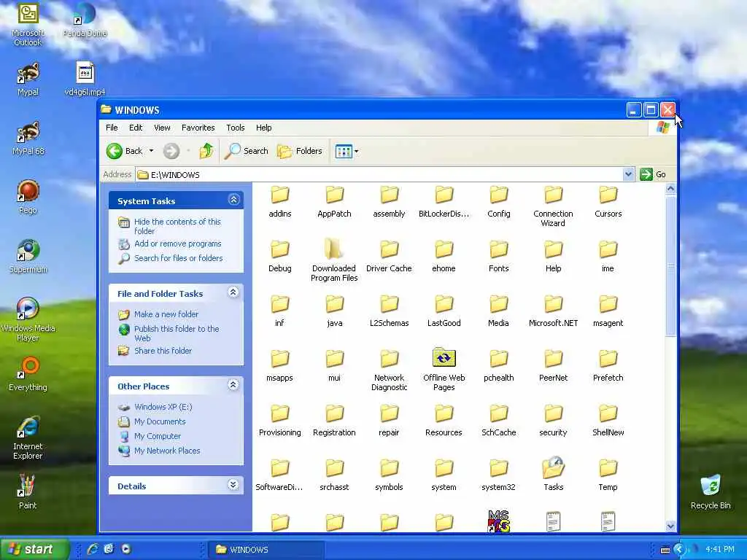Open the Edit menu
747x560 pixels.
point(136,128)
